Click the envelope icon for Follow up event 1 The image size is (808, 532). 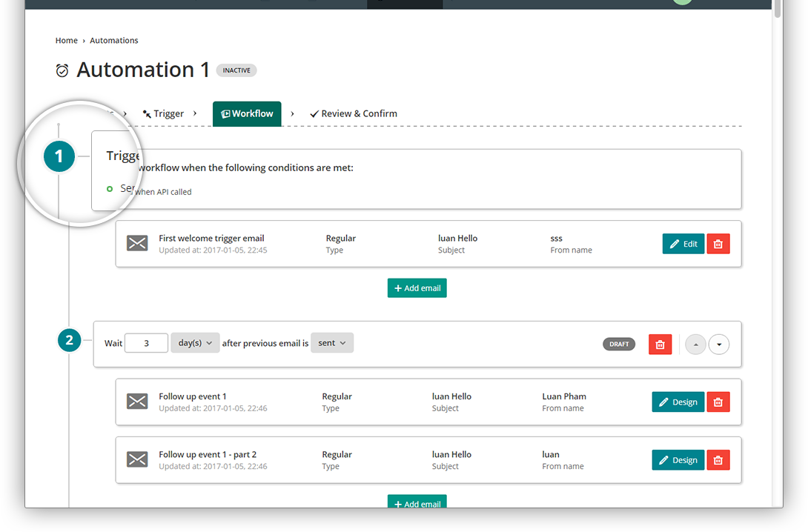137,401
